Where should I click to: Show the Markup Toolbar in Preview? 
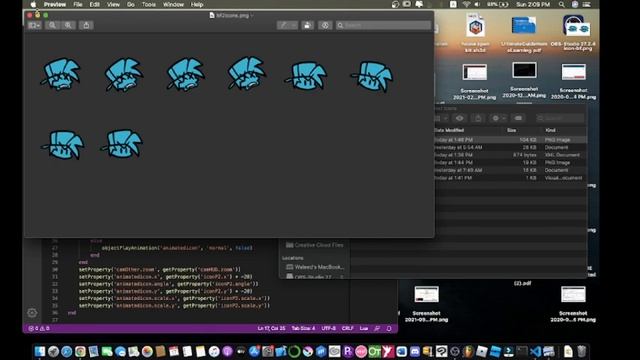coord(325,25)
